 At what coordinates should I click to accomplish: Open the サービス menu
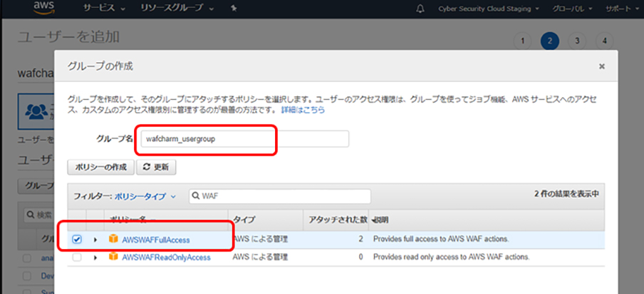tap(105, 9)
